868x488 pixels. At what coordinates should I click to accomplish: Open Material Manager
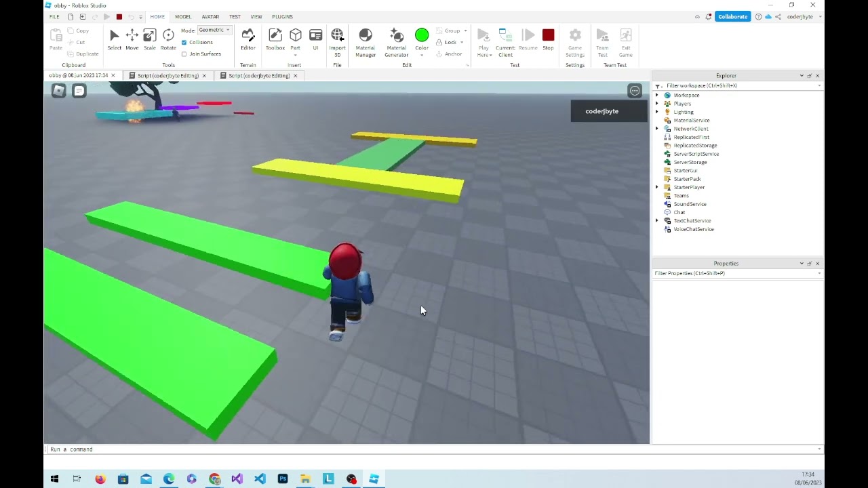(366, 42)
